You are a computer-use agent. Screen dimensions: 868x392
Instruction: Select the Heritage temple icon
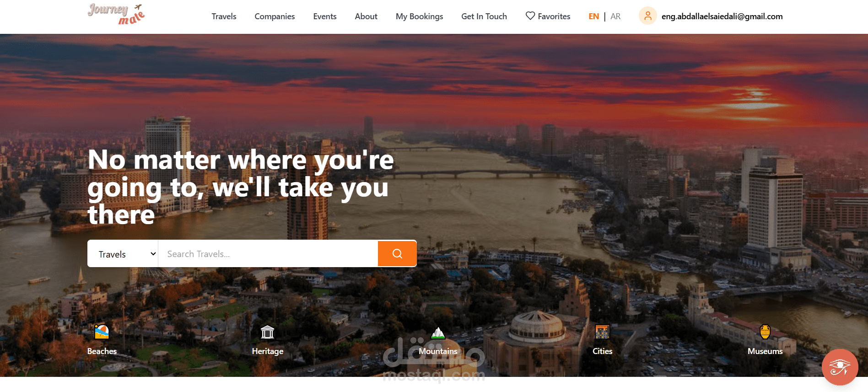tap(267, 332)
